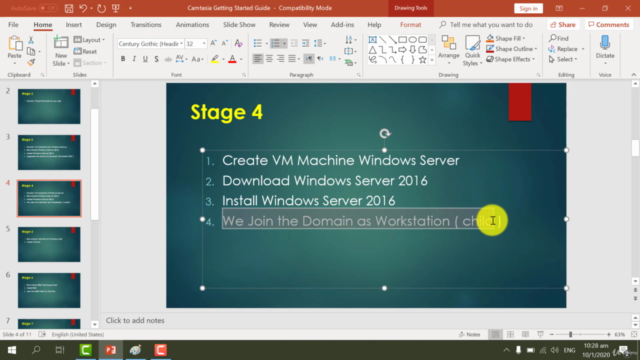Click the Undo arrow icon
Screen dimensions: 640x360
point(83,8)
